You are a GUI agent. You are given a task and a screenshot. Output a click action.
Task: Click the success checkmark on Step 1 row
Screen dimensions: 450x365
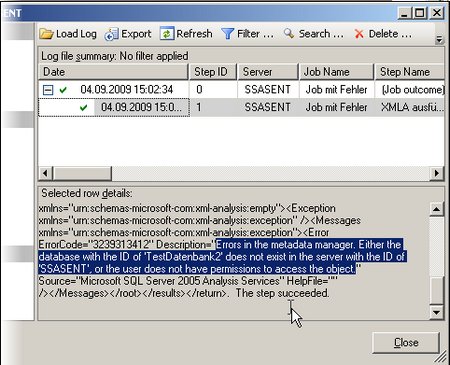[x=83, y=107]
